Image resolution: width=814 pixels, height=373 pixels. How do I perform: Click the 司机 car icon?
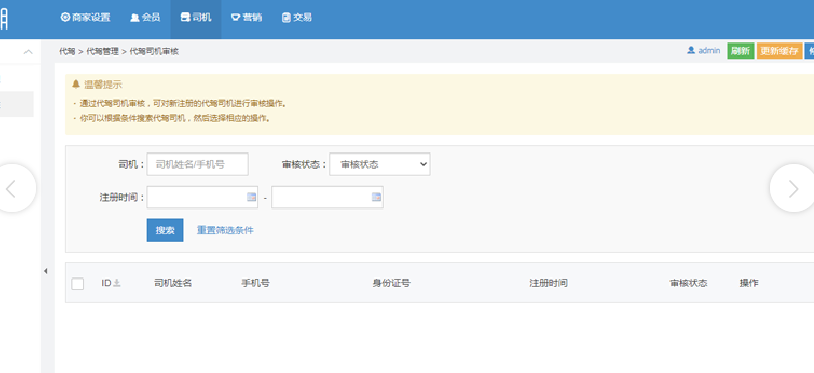pyautogui.click(x=185, y=18)
